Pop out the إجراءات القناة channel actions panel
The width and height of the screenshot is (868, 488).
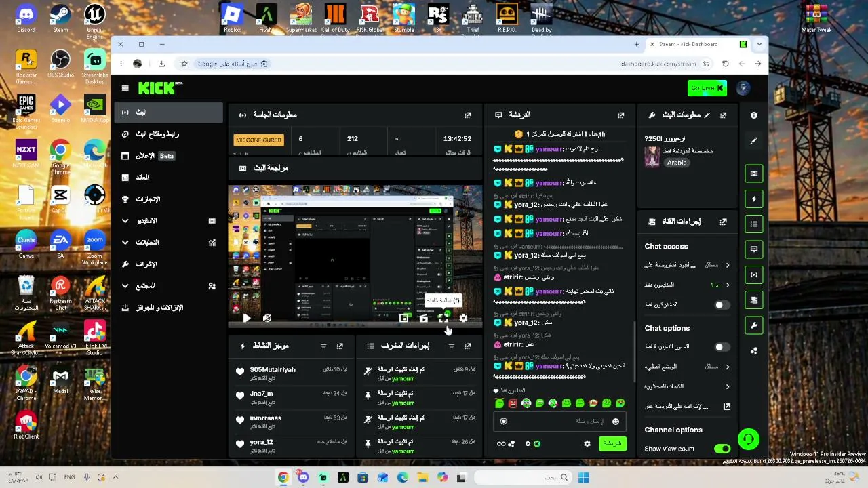pos(723,222)
